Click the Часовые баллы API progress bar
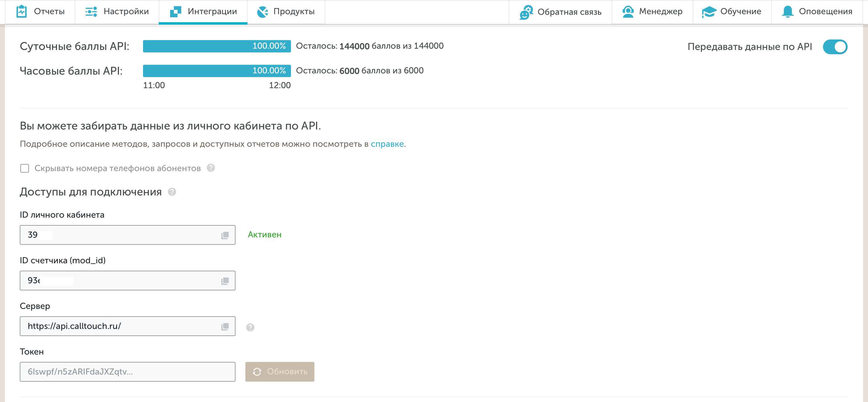 tap(217, 71)
